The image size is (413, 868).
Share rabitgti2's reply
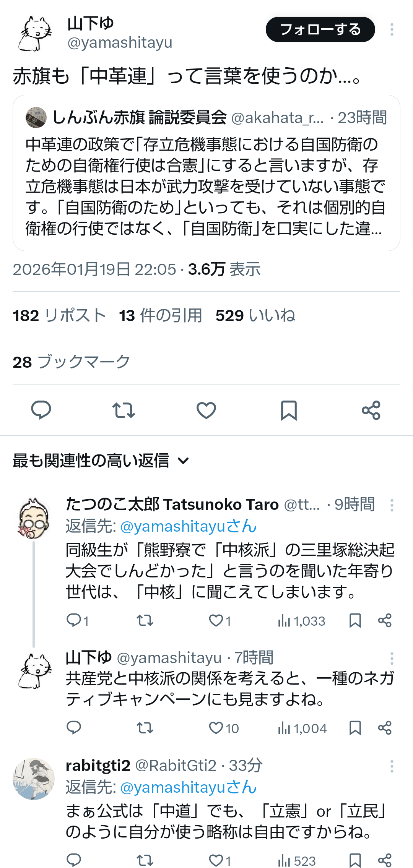(x=385, y=860)
